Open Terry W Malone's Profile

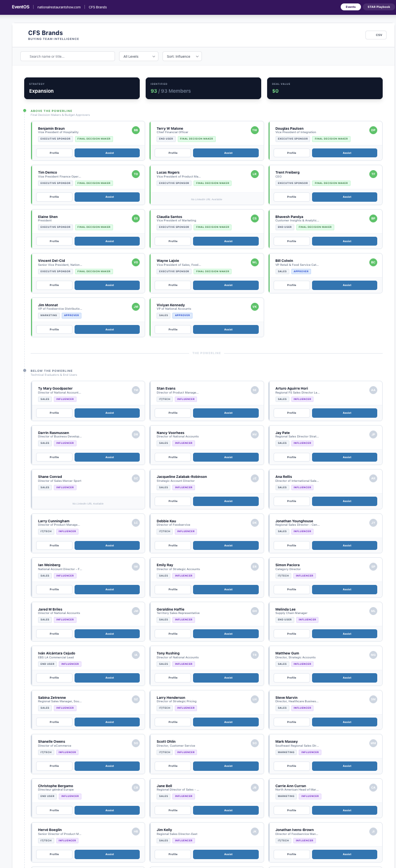[173, 153]
